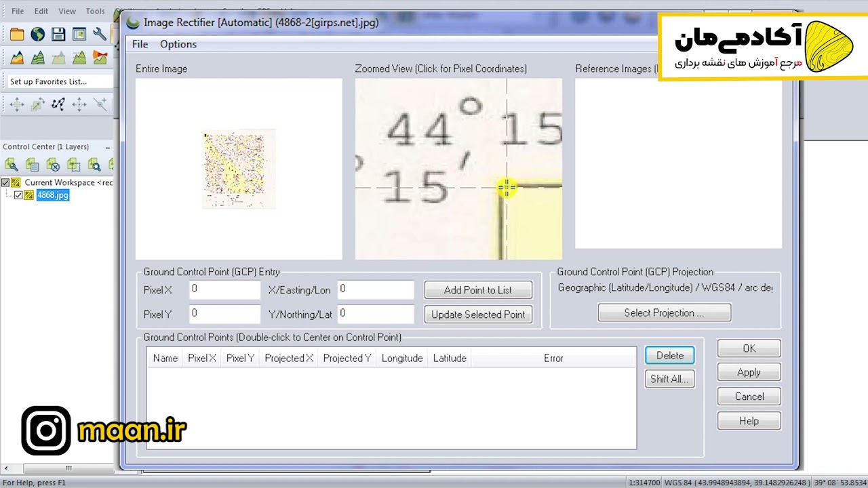Toggle the 4868.jpg layer checkbox
The height and width of the screenshot is (488, 868).
pyautogui.click(x=18, y=195)
